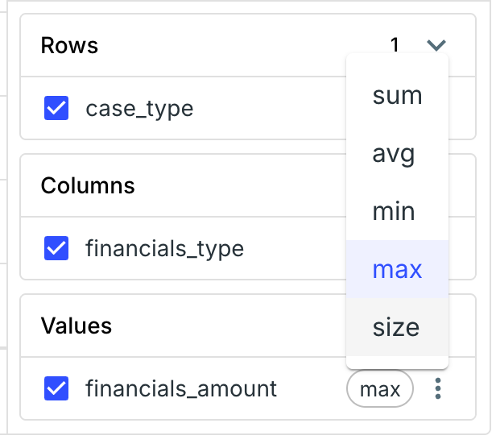The height and width of the screenshot is (448, 496).
Task: Select the financials_amount field label
Action: tap(181, 389)
